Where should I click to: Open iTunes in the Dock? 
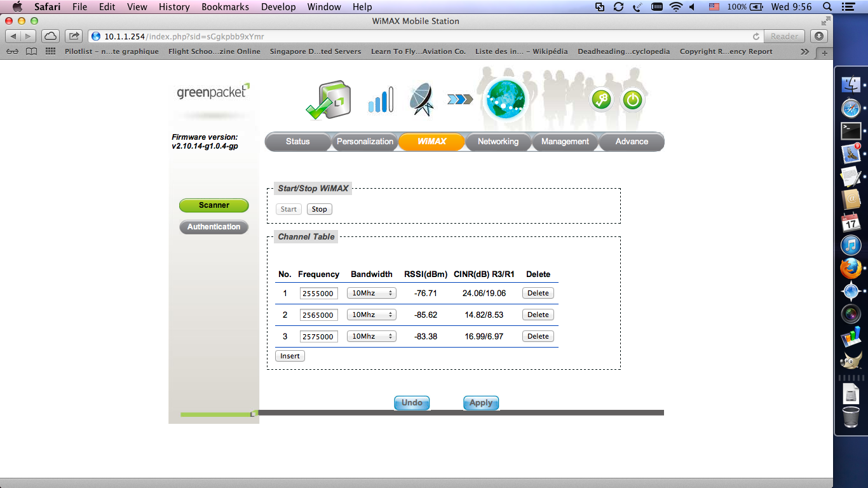[851, 245]
